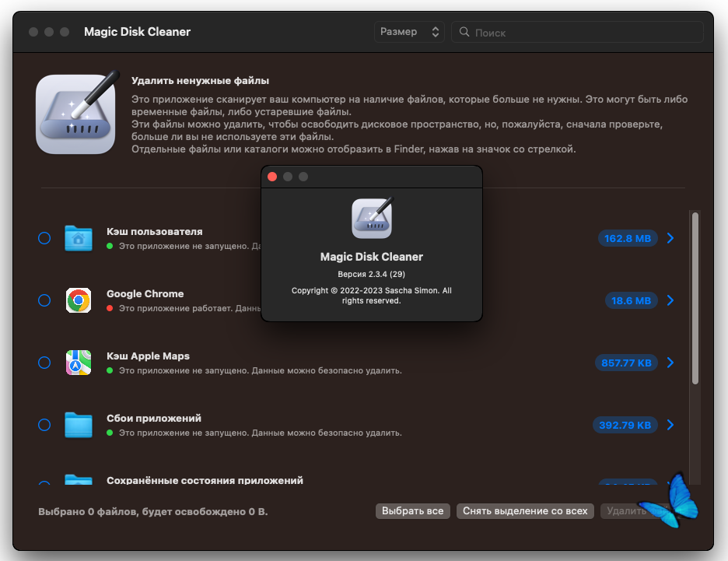Image resolution: width=728 pixels, height=561 pixels.
Task: Expand Сбои приложений row chevron
Action: [x=670, y=425]
